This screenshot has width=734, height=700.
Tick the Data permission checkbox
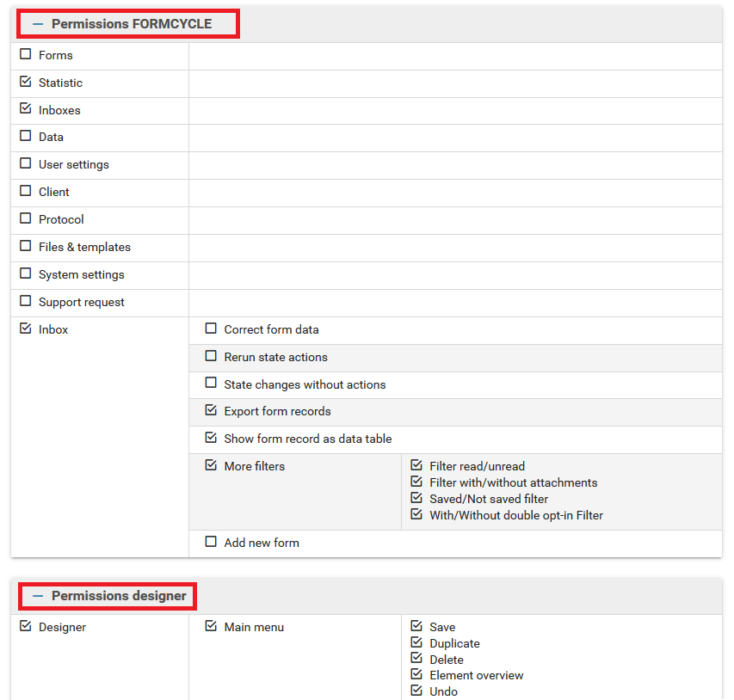(26, 137)
